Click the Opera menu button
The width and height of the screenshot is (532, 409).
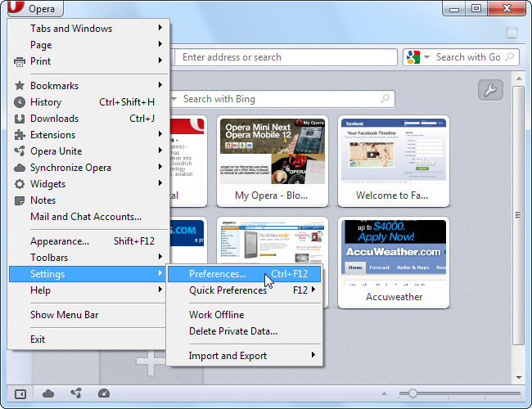click(35, 8)
